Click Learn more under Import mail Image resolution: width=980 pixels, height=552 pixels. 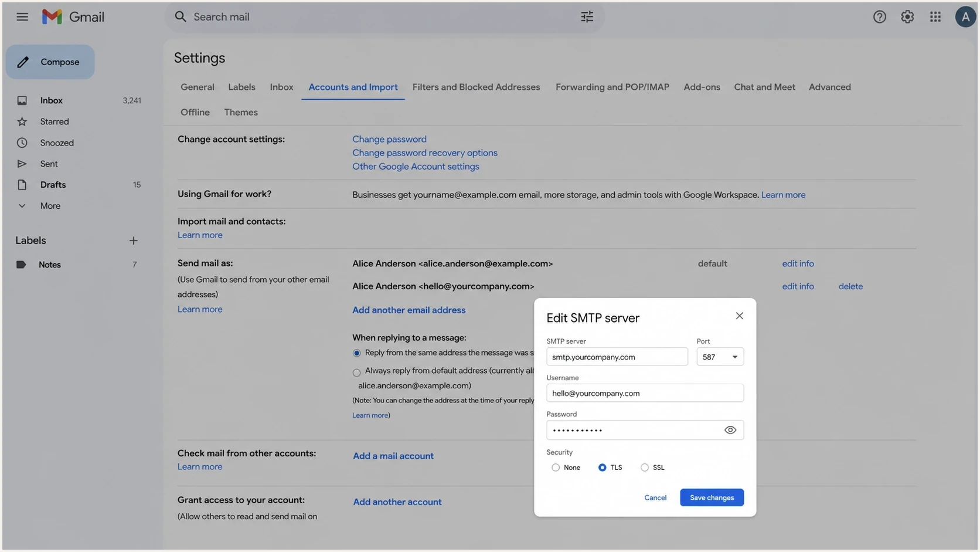pyautogui.click(x=200, y=235)
